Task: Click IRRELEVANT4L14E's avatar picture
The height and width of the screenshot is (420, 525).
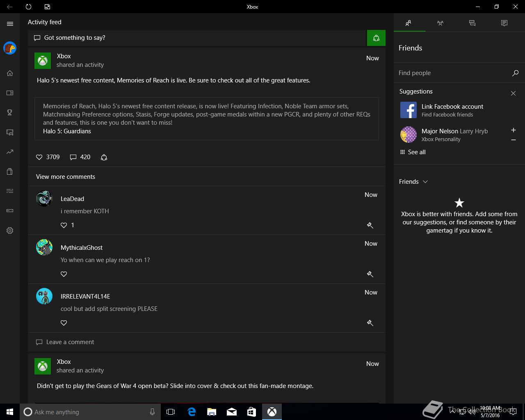Action: 44,296
